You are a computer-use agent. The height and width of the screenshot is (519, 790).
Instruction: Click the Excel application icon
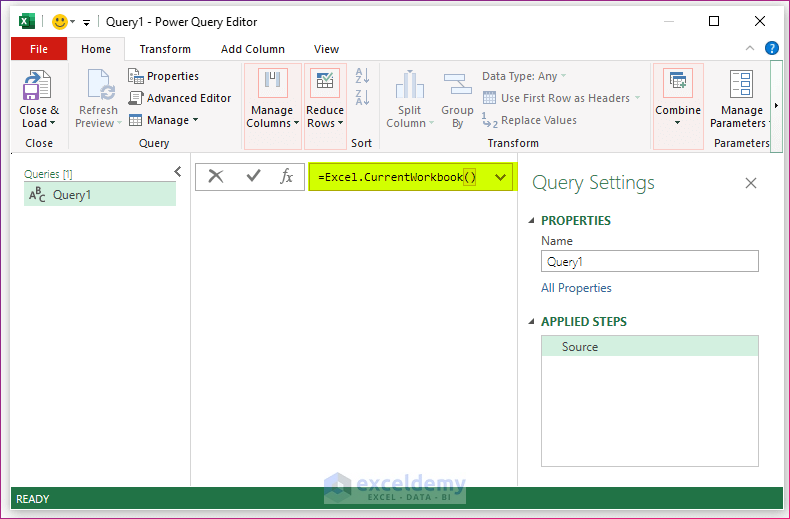coord(26,21)
